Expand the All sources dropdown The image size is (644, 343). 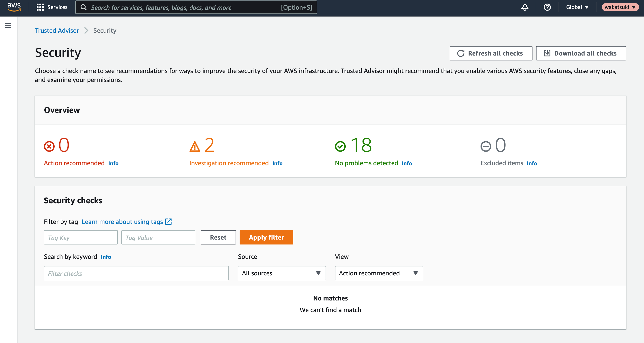point(282,273)
